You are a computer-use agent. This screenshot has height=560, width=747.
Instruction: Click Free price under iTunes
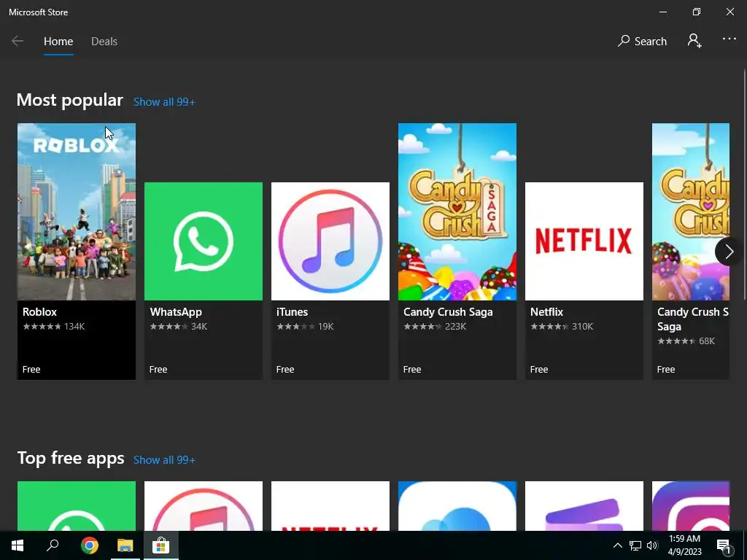point(285,370)
